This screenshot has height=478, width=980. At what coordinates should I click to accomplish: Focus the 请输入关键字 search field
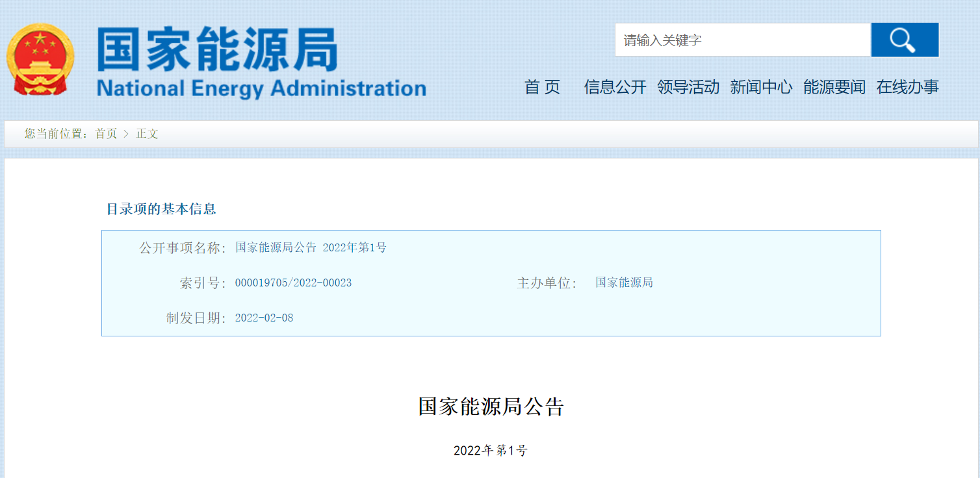(742, 40)
